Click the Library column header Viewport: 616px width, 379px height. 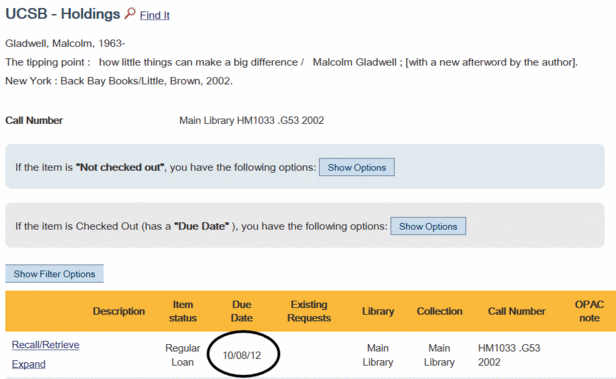coord(378,311)
